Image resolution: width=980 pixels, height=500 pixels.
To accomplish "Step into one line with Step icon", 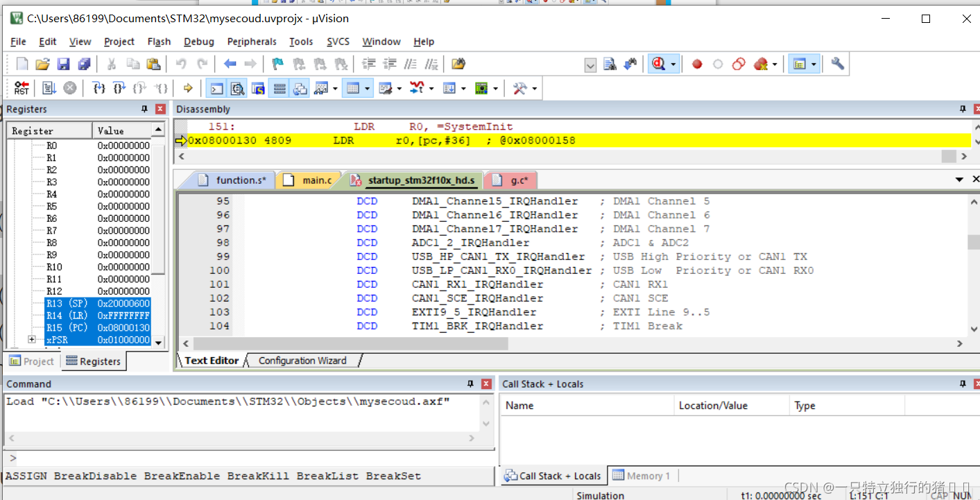I will (x=98, y=88).
